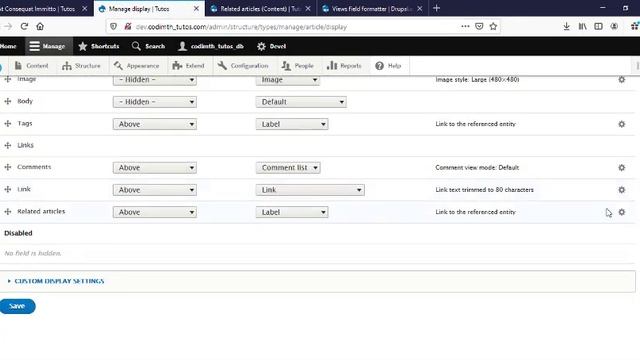Click the drag handle of Tags row
This screenshot has width=640, height=360.
[8, 123]
